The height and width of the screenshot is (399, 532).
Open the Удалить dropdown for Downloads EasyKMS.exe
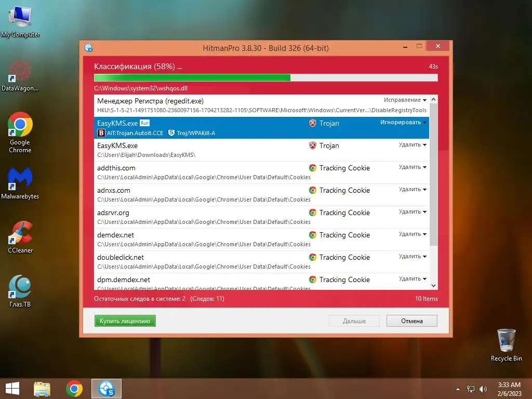coord(413,144)
